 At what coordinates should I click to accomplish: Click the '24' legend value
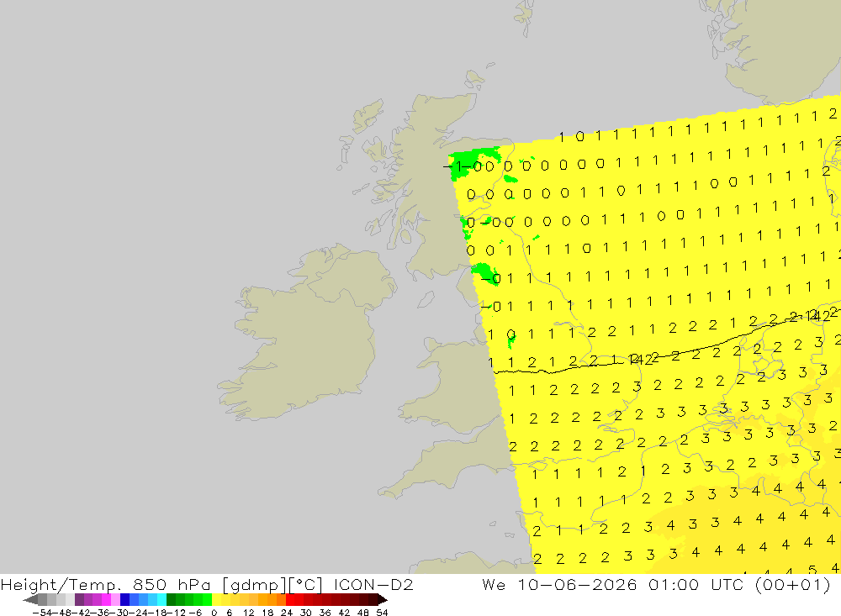287,613
